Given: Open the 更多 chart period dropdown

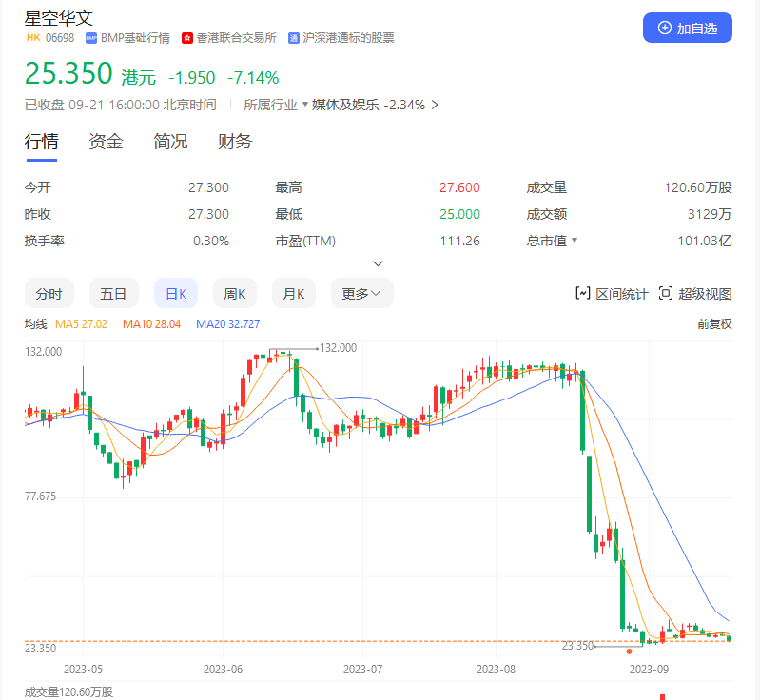Looking at the screenshot, I should point(361,293).
